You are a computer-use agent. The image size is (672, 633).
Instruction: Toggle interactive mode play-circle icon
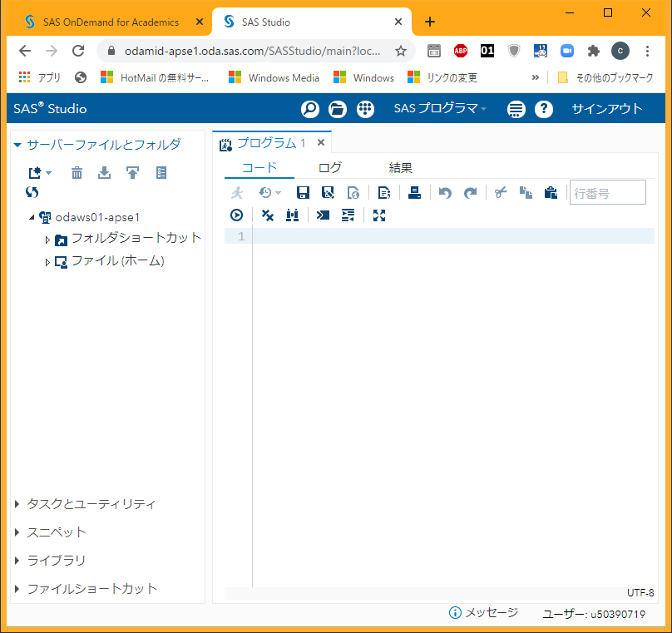click(x=236, y=215)
